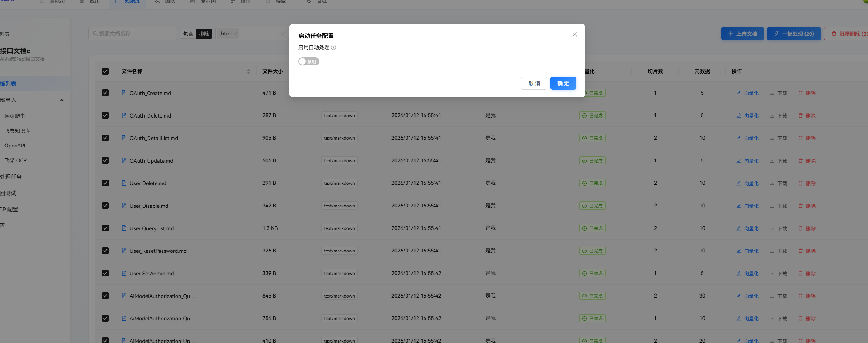Toggle the 启用自动处理 switch

click(309, 61)
